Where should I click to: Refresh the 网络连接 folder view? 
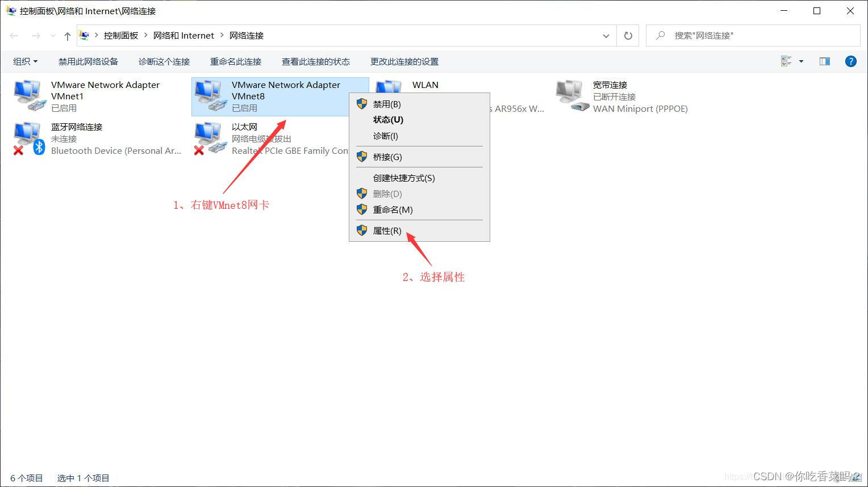point(628,36)
